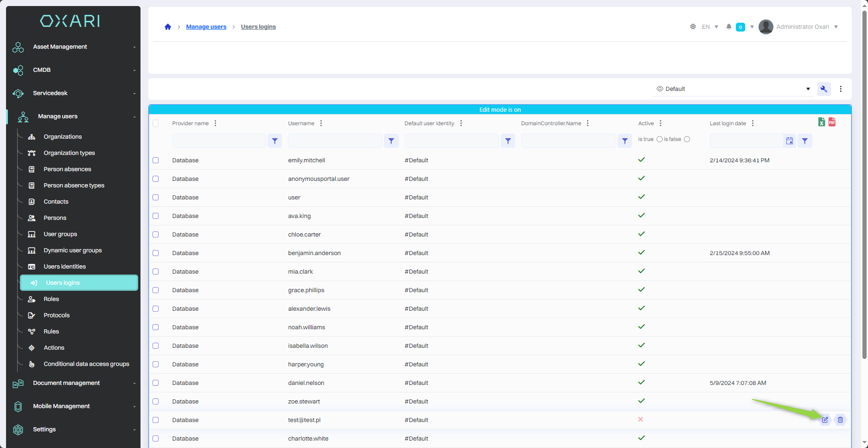This screenshot has height=448, width=868.
Task: Open the Last login date calendar picker
Action: [x=790, y=141]
